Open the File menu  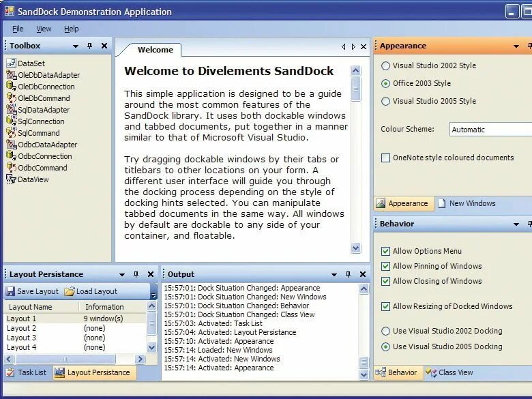(18, 29)
